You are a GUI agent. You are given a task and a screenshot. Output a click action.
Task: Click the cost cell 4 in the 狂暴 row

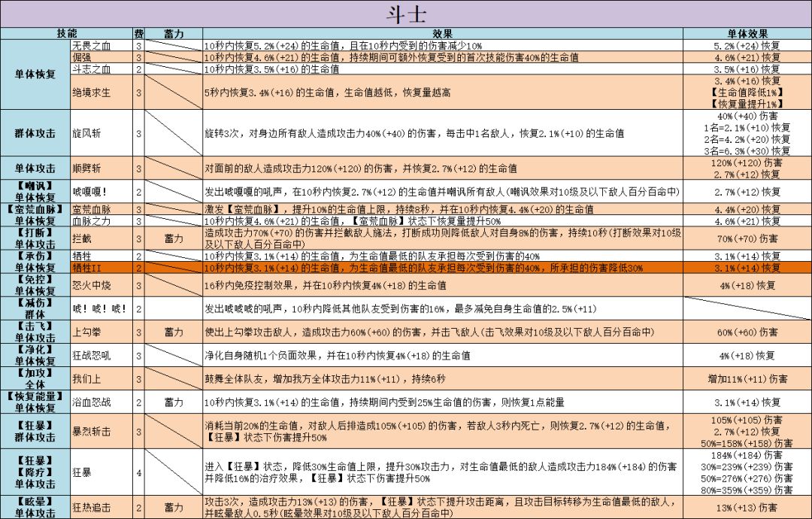[x=139, y=472]
